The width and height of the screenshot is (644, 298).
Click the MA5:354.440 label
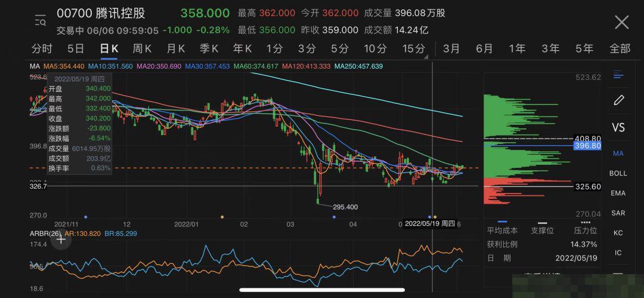[x=64, y=66]
